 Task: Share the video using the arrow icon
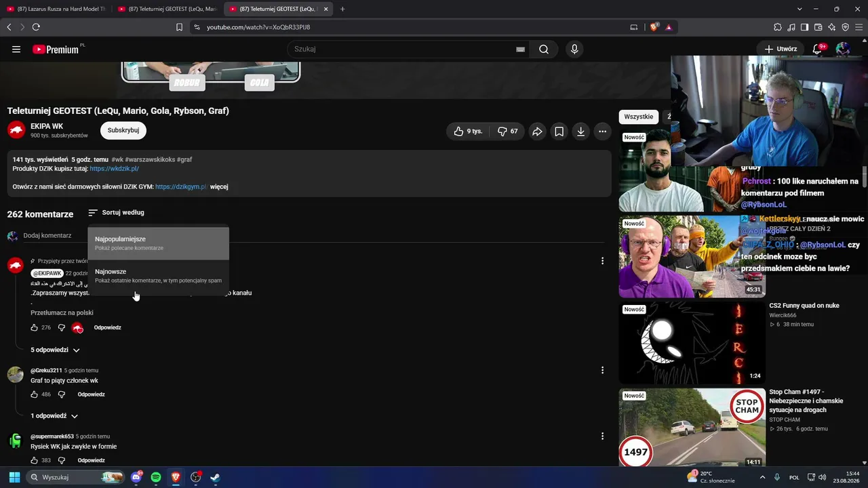click(x=537, y=131)
